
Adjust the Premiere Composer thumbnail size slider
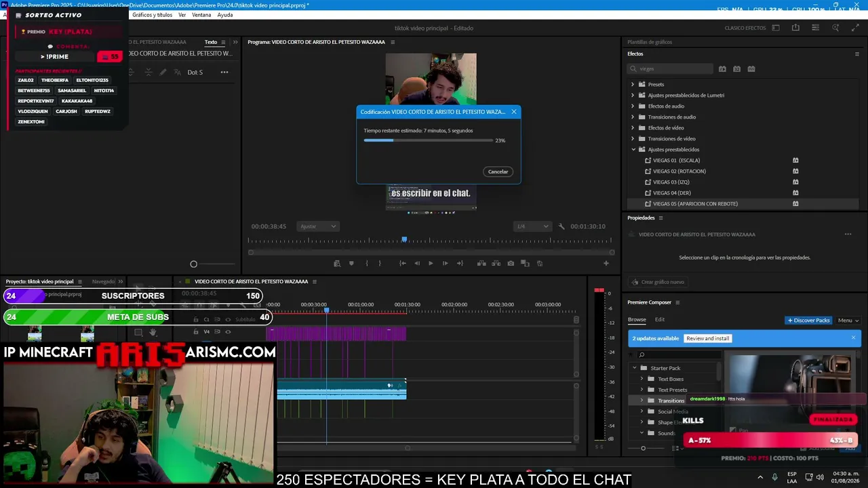(643, 448)
